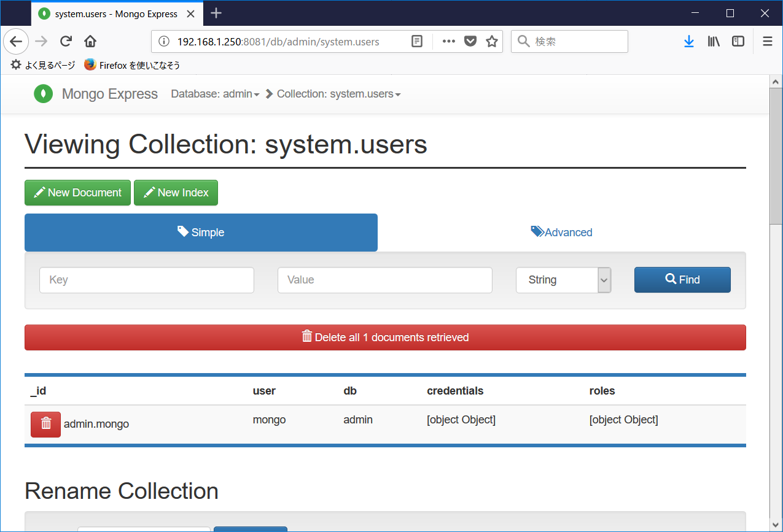Select the Simple search tab
The width and height of the screenshot is (783, 532).
coord(201,232)
